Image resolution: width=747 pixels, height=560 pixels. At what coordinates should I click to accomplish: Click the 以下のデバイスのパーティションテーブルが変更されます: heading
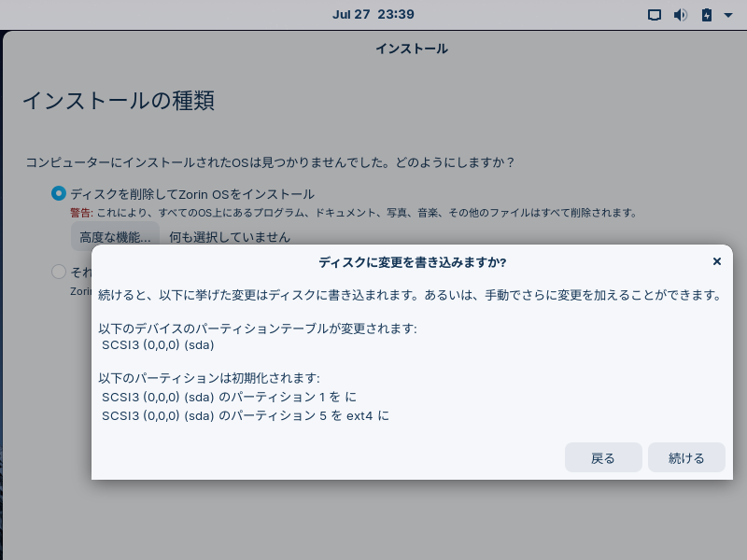(258, 329)
